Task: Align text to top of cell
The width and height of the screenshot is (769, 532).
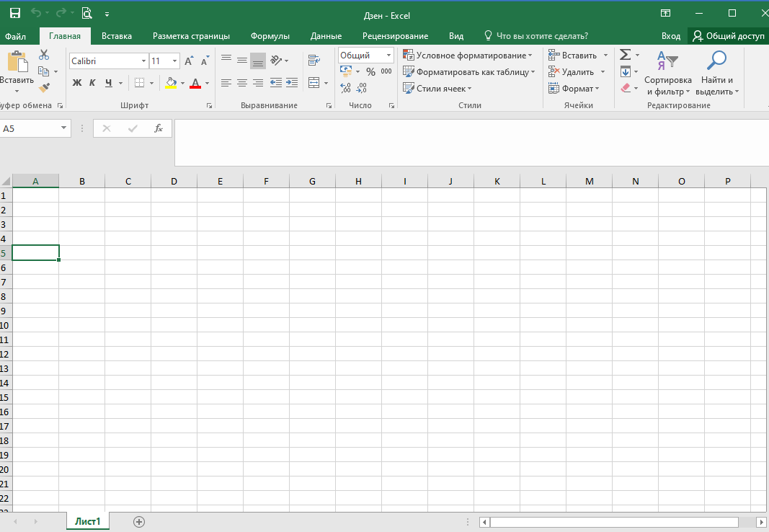Action: click(x=226, y=61)
